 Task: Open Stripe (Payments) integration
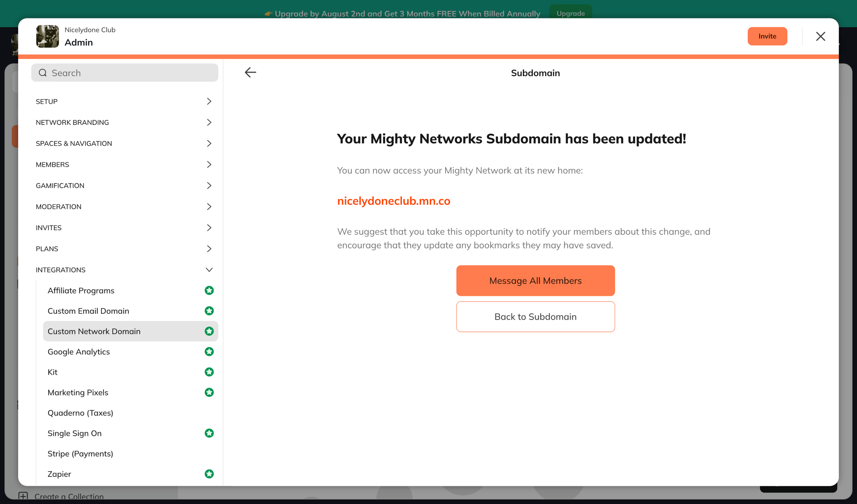(131, 453)
